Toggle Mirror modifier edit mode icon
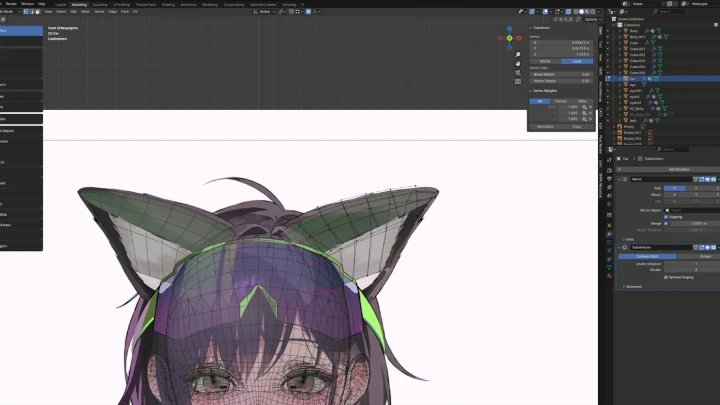This screenshot has width=720, height=405. point(702,179)
